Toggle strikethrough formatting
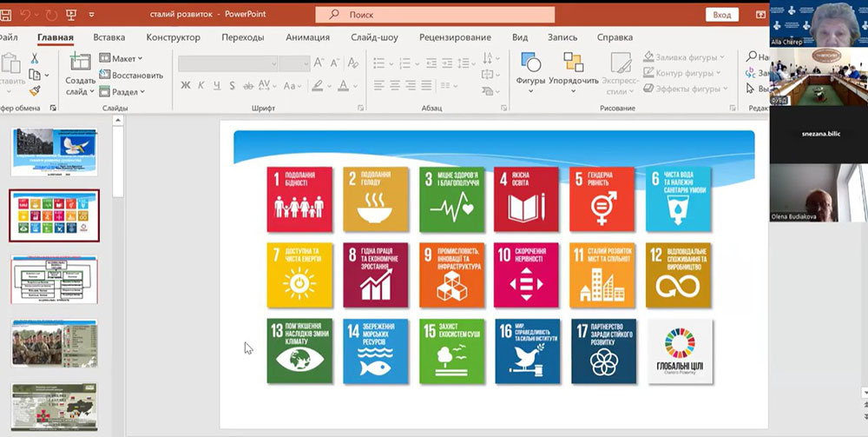The height and width of the screenshot is (437, 868). coord(248,86)
